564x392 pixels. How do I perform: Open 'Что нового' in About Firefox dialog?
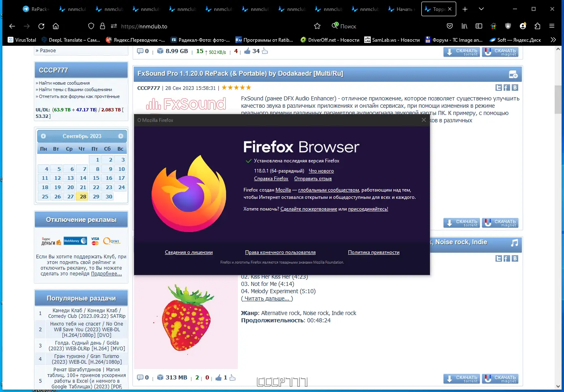coord(321,171)
